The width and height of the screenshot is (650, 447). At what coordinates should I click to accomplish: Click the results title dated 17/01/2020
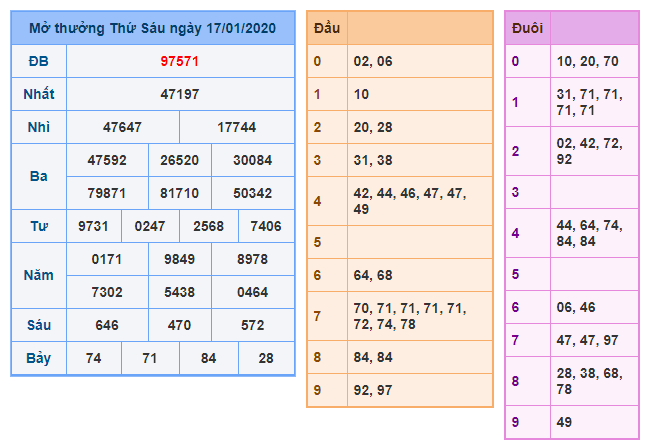[x=153, y=28]
